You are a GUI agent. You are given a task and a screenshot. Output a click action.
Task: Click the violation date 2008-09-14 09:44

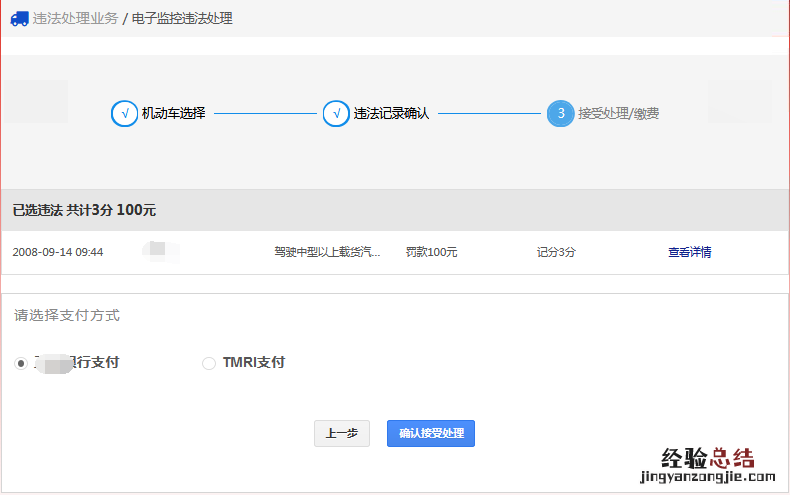click(57, 252)
